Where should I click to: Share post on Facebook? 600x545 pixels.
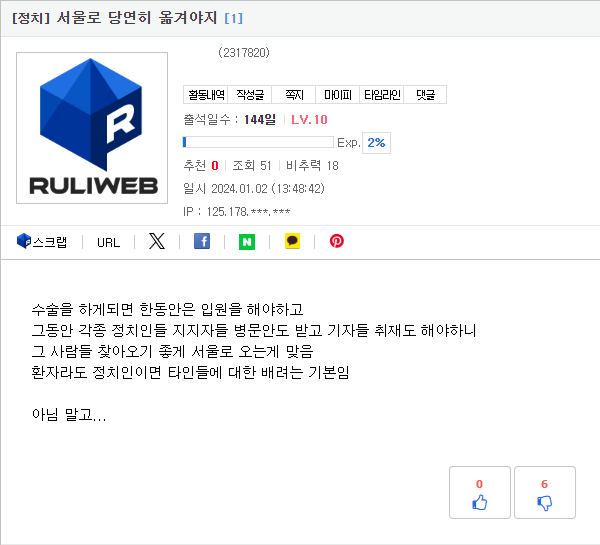[202, 241]
